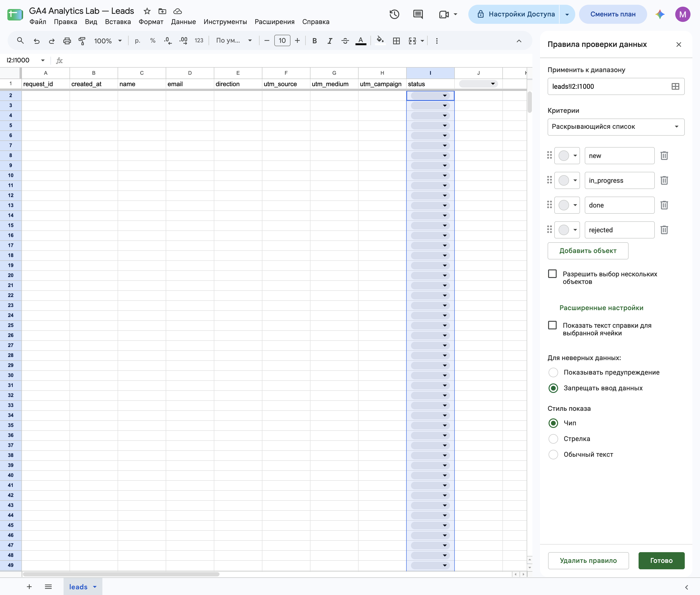Viewport: 700px width, 595px height.
Task: Apply strikethrough formatting
Action: (345, 41)
